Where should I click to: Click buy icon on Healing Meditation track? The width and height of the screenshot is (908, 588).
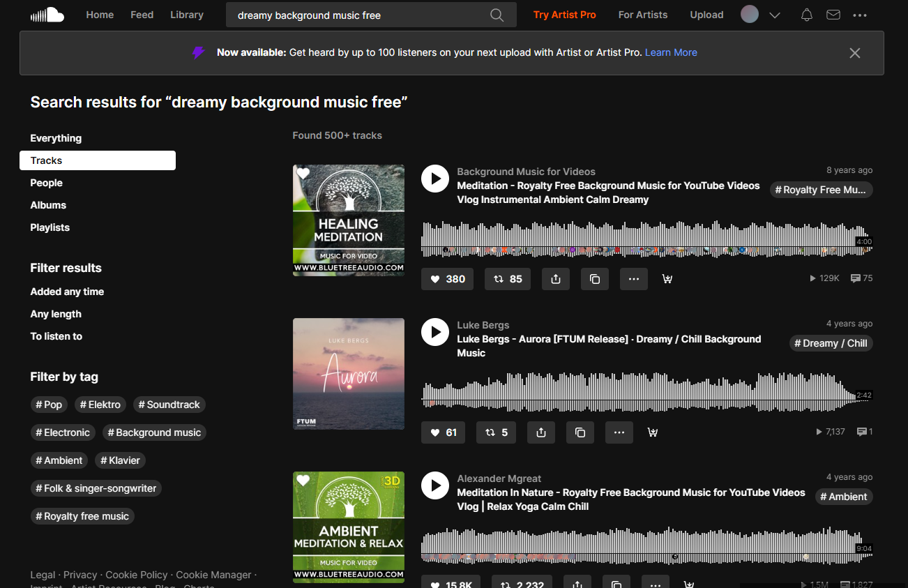[667, 279]
